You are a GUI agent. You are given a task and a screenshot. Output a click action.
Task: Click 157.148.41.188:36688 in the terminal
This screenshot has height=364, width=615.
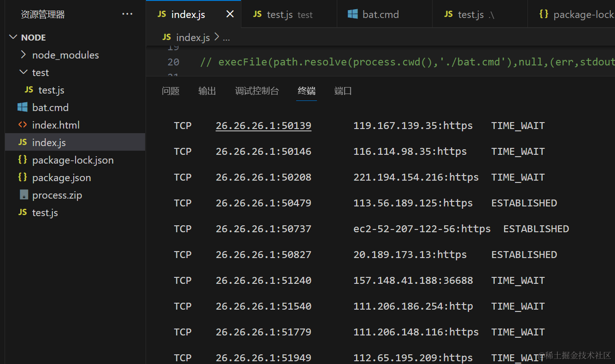point(413,281)
